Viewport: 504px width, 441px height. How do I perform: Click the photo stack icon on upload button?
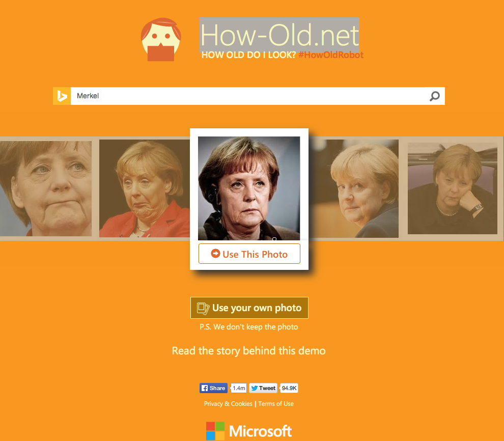[x=203, y=308]
